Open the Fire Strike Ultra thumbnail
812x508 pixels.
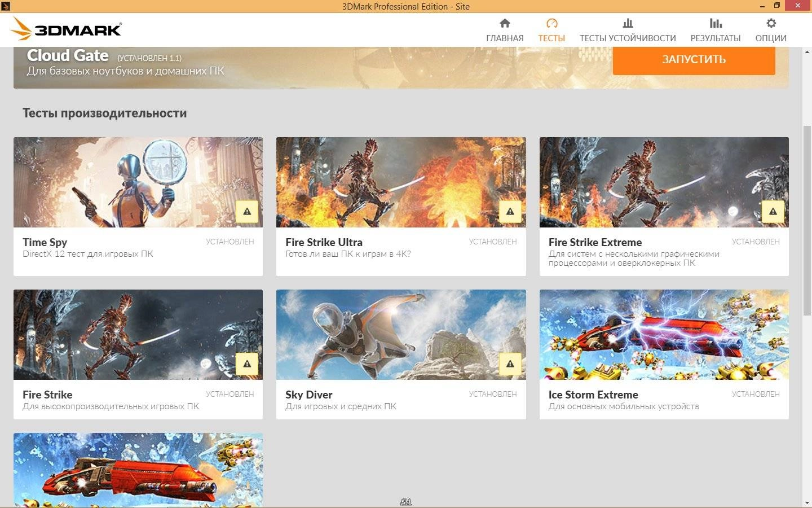tap(401, 182)
